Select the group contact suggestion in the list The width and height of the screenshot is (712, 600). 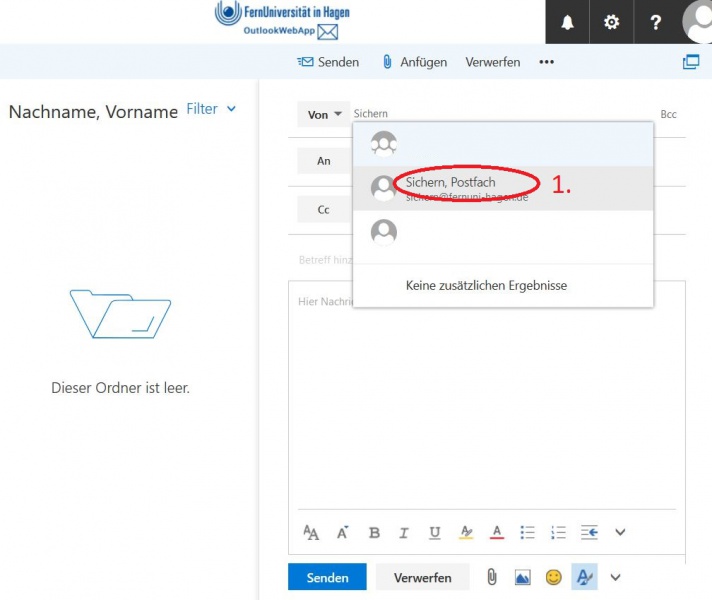(503, 144)
